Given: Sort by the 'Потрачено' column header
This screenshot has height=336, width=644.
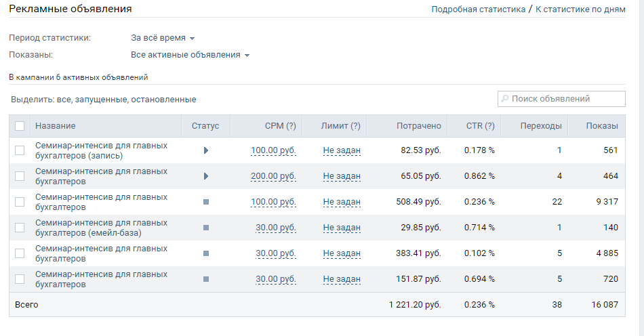Looking at the screenshot, I should [418, 126].
